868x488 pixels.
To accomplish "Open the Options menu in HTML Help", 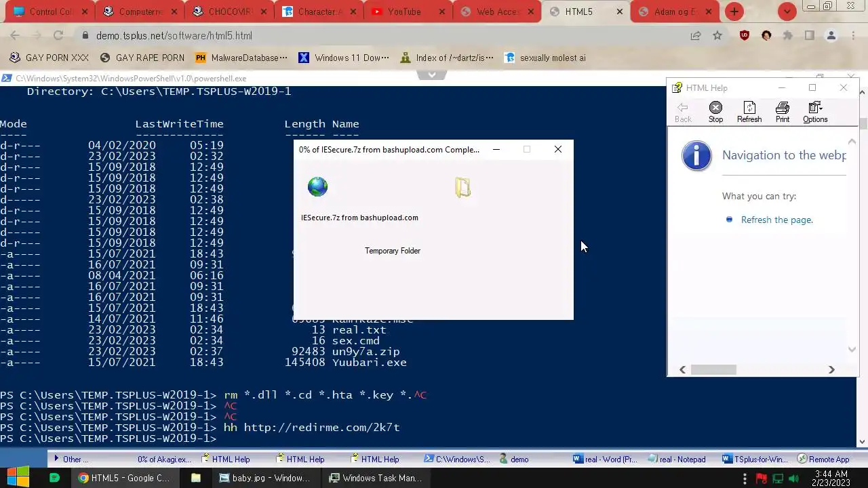I will click(x=815, y=112).
